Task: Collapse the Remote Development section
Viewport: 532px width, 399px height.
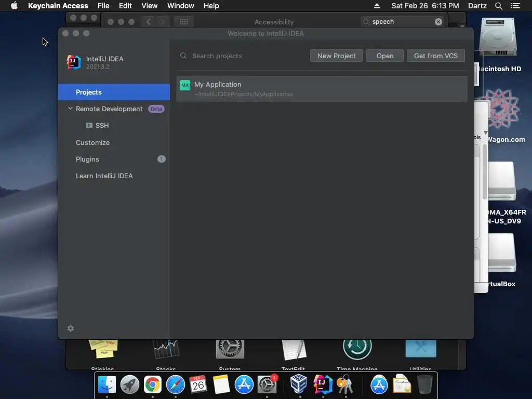Action: click(x=70, y=109)
